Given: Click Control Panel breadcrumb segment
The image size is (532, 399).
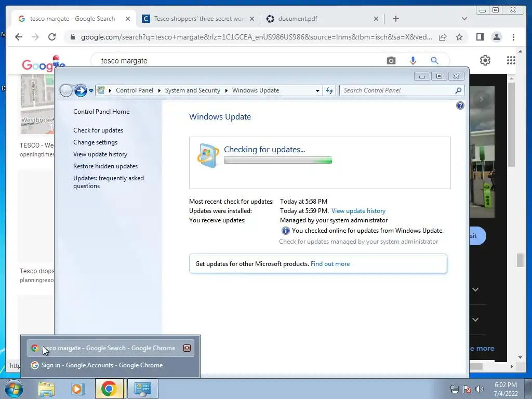Looking at the screenshot, I should (135, 90).
